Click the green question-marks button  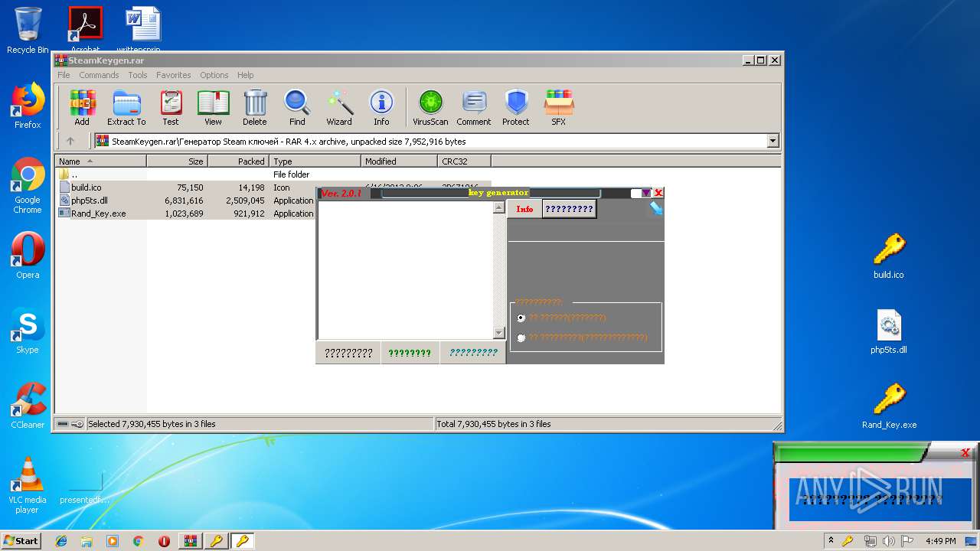click(410, 353)
